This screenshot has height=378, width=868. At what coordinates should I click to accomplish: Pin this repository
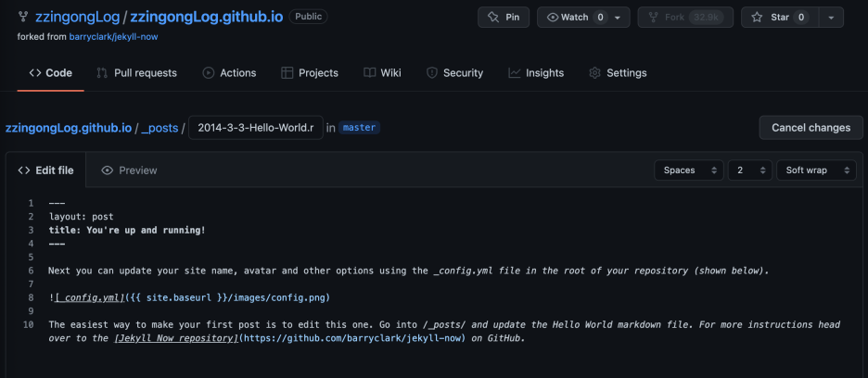point(504,18)
